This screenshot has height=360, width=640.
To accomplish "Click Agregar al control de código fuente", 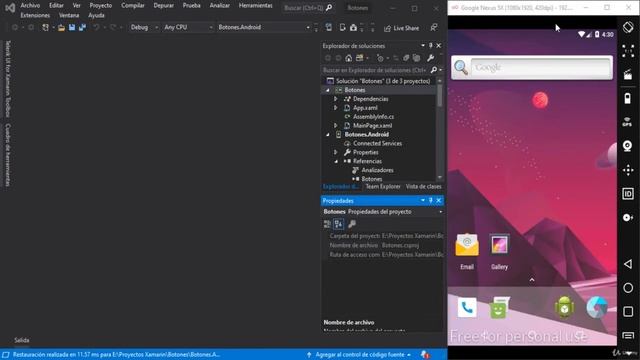I will pos(359,355).
